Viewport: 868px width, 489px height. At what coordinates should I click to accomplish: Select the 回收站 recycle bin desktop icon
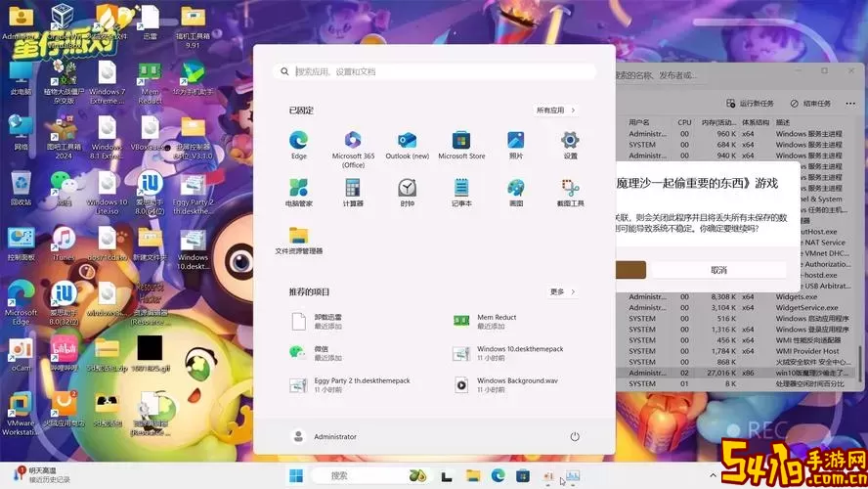click(21, 189)
